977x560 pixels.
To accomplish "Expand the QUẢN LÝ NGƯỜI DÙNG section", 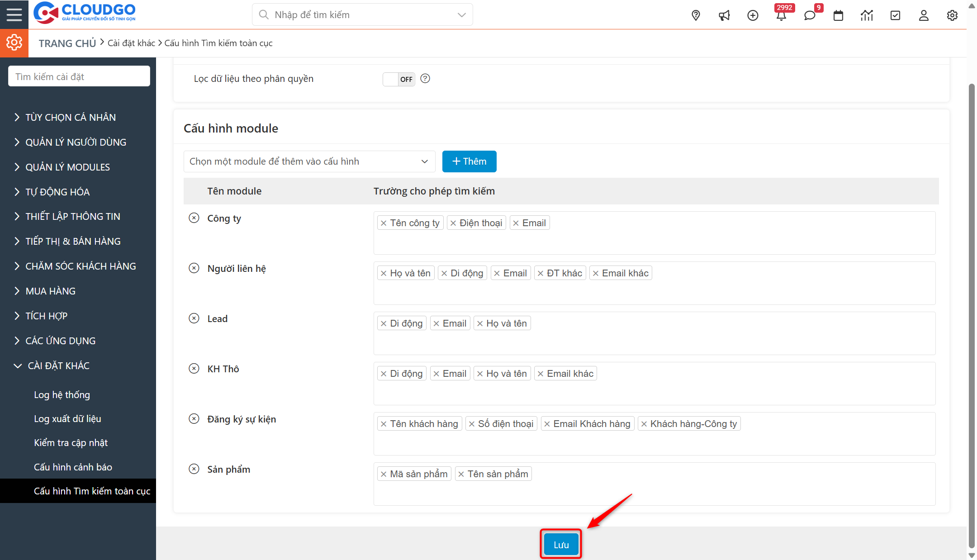I will [76, 142].
